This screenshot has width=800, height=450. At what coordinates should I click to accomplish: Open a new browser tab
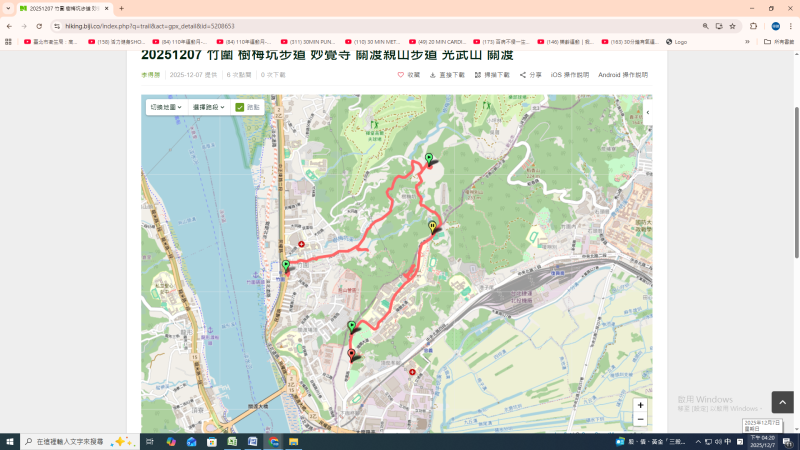(122, 8)
